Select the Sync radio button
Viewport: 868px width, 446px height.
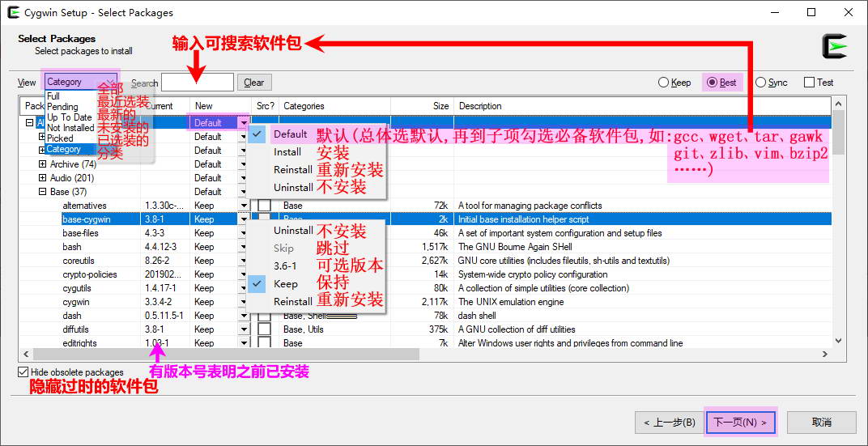click(761, 83)
